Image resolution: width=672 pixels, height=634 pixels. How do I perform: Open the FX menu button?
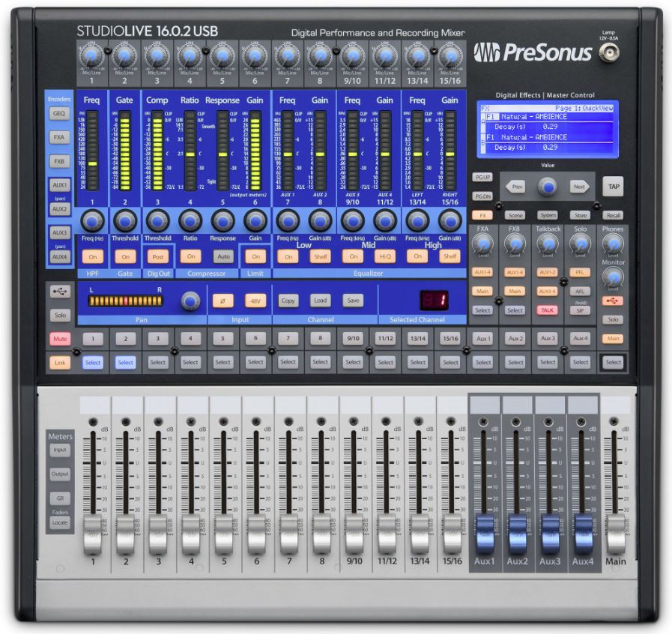tap(482, 215)
